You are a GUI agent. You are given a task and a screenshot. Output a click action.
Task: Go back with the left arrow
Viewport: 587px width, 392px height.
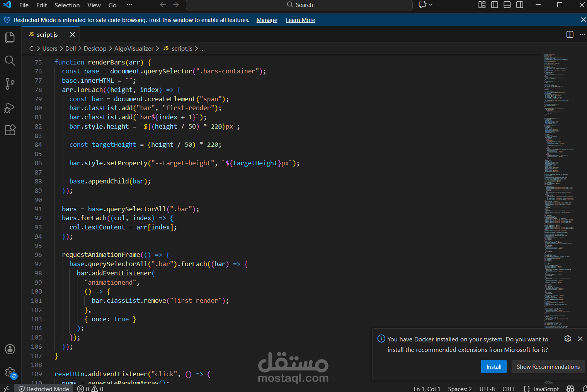coord(163,5)
